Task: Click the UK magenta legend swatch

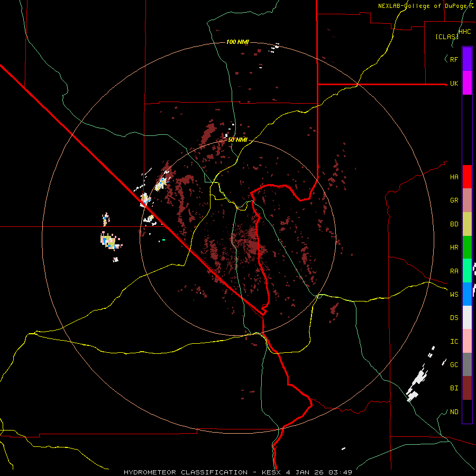Action: pos(467,83)
